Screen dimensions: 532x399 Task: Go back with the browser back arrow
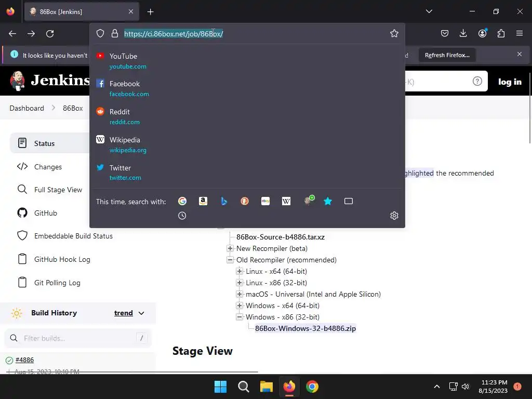pyautogui.click(x=12, y=34)
